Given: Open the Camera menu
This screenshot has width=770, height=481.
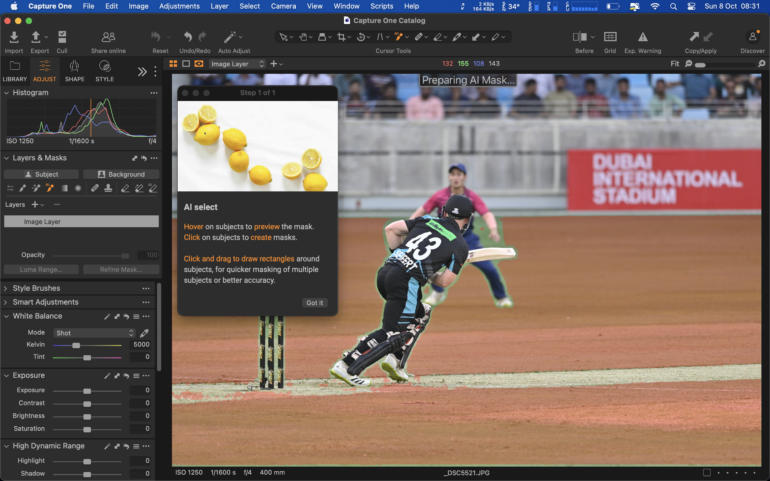Looking at the screenshot, I should 283,6.
